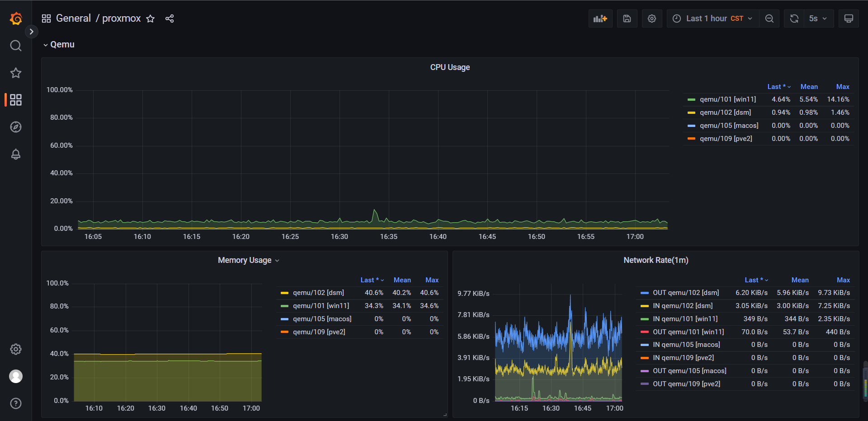Zoom out the time range
This screenshot has height=421, width=868.
(x=769, y=19)
